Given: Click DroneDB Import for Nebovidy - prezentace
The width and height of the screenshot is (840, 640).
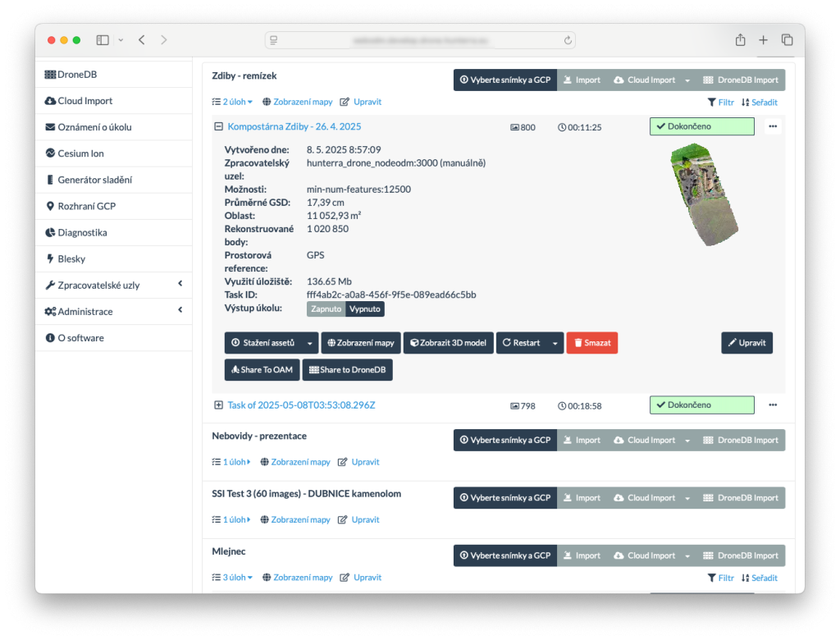Looking at the screenshot, I should pos(741,440).
